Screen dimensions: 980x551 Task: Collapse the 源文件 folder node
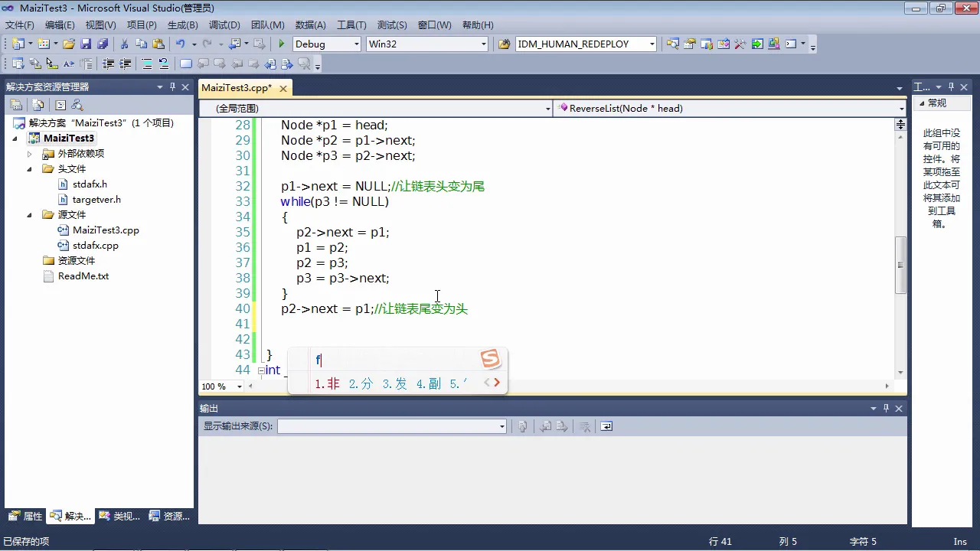31,215
